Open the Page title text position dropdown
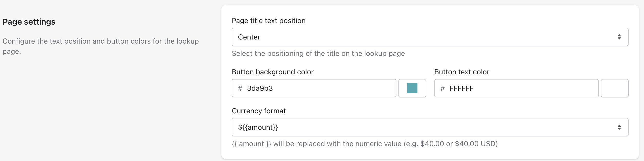This screenshot has width=644, height=161. pyautogui.click(x=430, y=37)
